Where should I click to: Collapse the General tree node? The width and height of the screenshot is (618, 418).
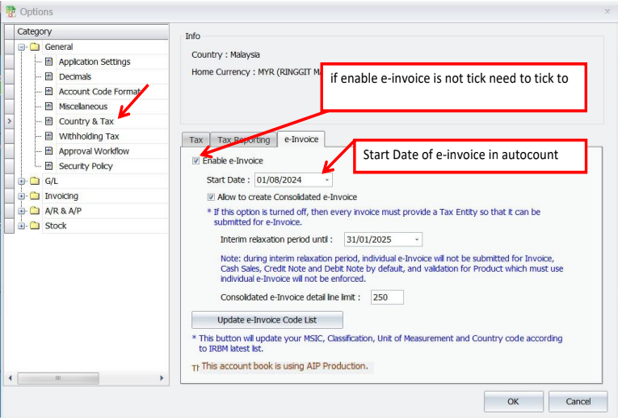point(22,47)
